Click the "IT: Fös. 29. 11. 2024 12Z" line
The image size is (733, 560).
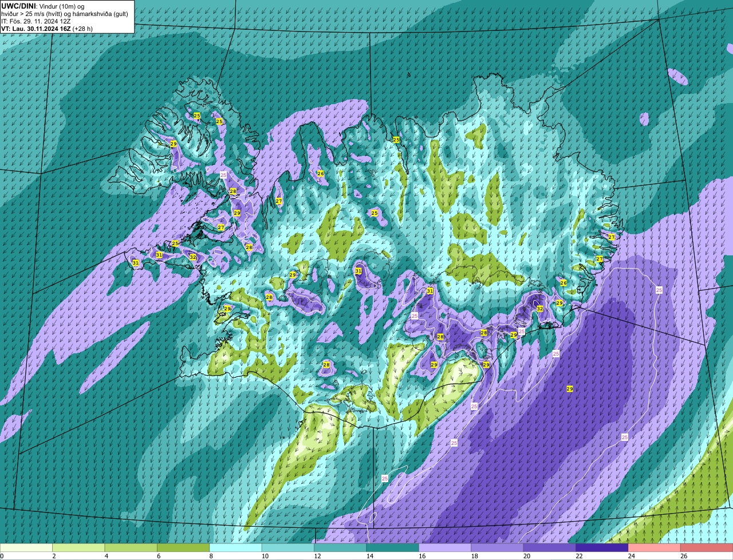(x=36, y=21)
